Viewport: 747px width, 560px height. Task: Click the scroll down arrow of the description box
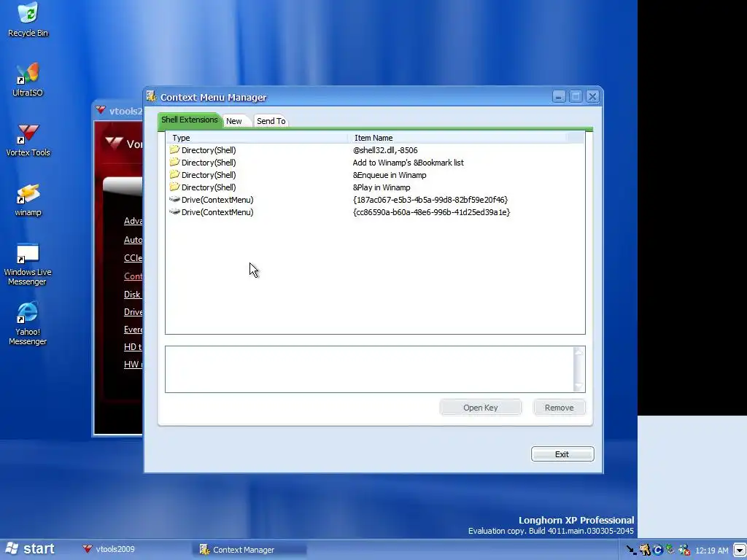(578, 386)
